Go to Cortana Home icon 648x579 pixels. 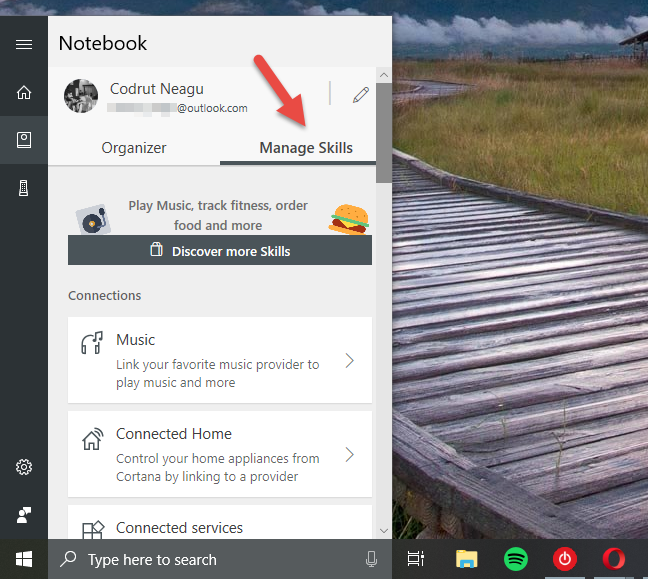coord(24,92)
